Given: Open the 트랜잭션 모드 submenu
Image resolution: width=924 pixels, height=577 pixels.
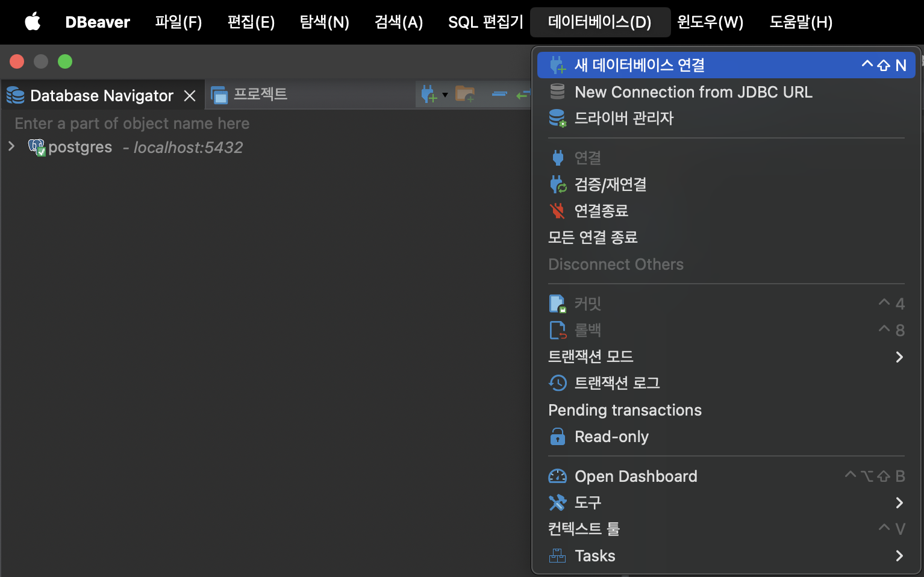Looking at the screenshot, I should [x=726, y=357].
